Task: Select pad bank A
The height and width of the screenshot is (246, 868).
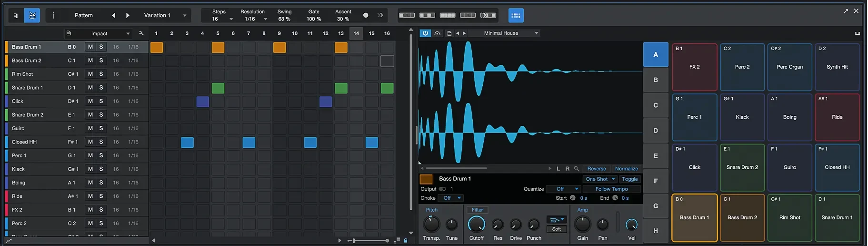Action: point(656,54)
